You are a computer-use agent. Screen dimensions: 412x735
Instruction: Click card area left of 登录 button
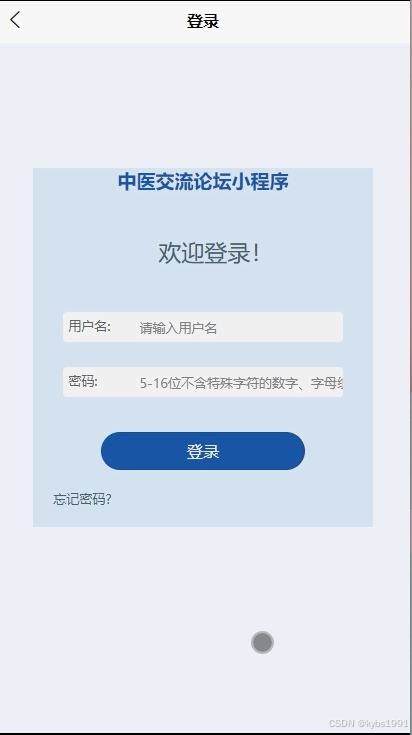67,451
